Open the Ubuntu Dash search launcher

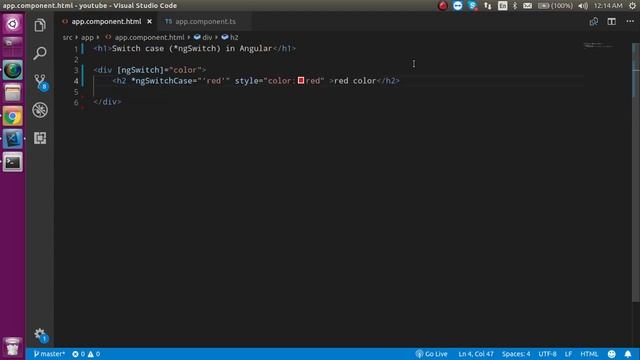click(13, 24)
